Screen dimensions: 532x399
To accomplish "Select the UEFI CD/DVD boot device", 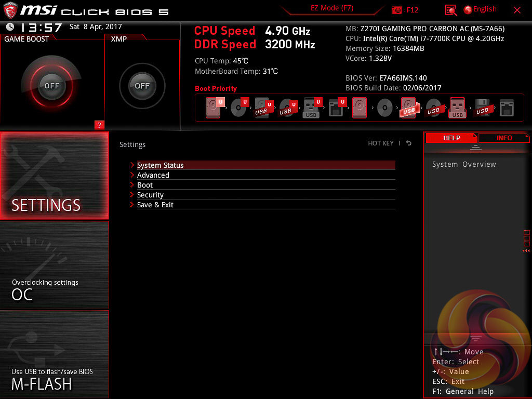I will (x=239, y=108).
